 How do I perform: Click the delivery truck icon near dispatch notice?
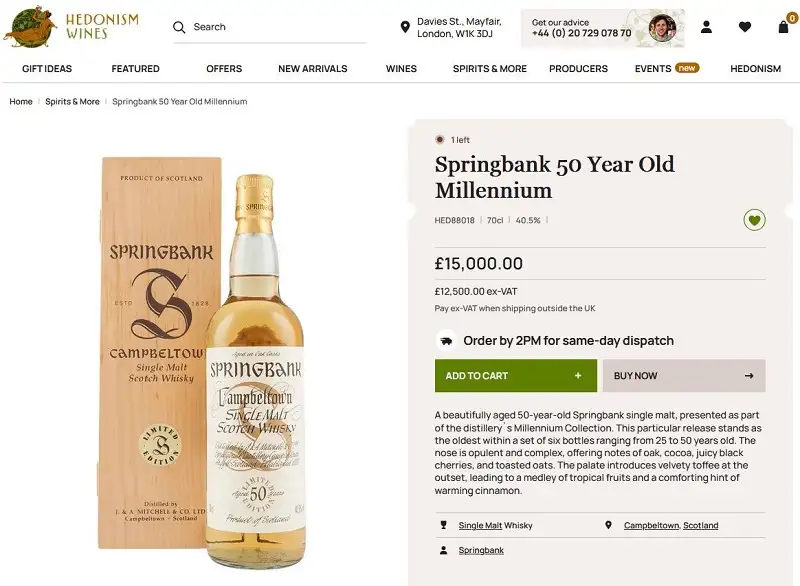pyautogui.click(x=447, y=340)
